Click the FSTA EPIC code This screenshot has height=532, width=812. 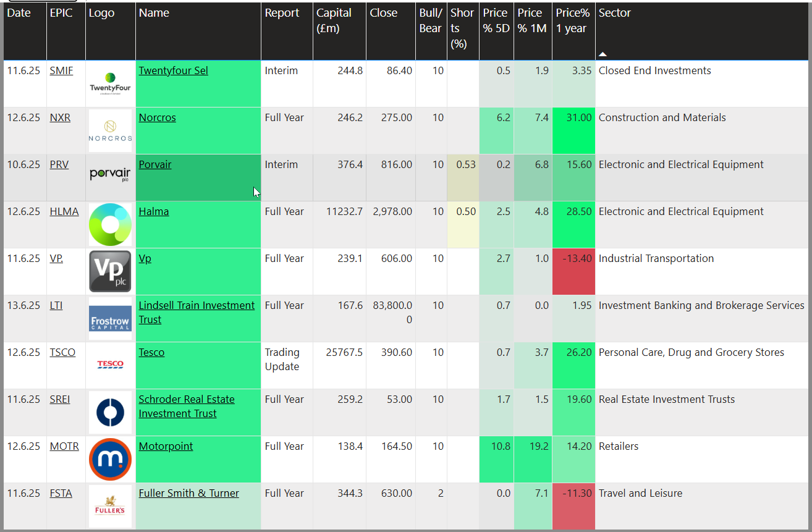[61, 493]
